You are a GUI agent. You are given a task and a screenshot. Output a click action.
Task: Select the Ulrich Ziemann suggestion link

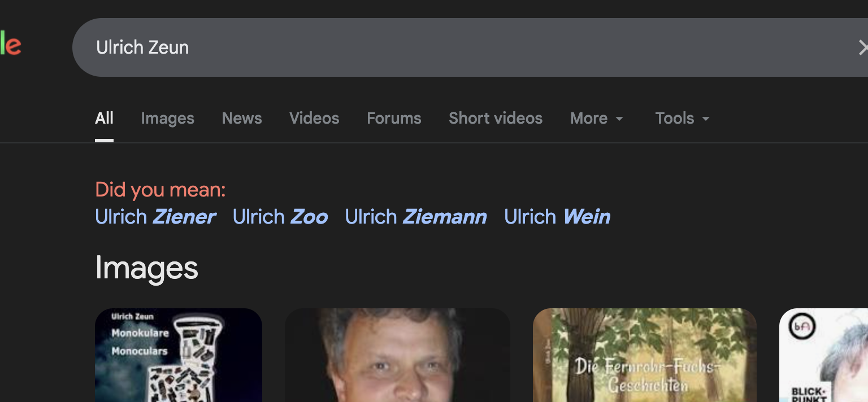click(416, 217)
